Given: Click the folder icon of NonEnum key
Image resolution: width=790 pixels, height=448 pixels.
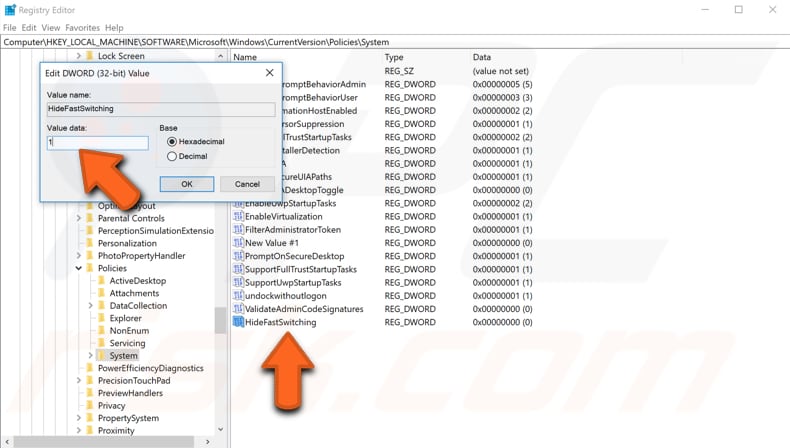Looking at the screenshot, I should pyautogui.click(x=102, y=330).
